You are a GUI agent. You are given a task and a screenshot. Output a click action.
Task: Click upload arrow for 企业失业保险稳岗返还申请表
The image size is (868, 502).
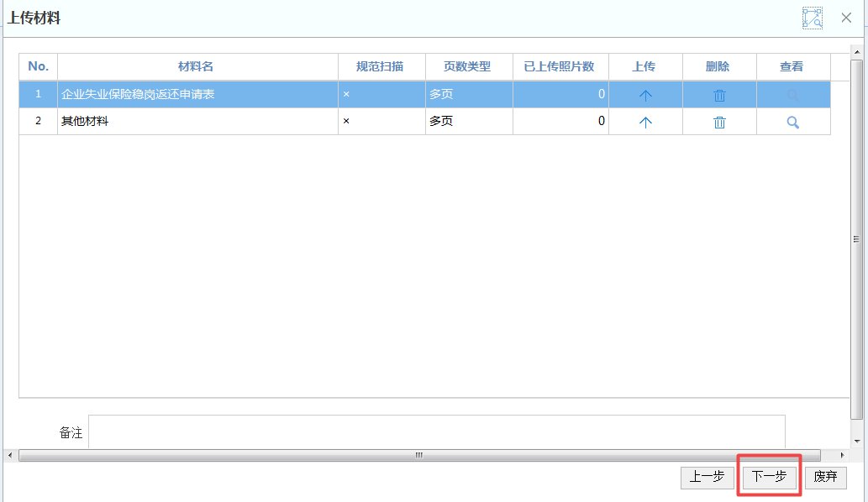pyautogui.click(x=645, y=95)
